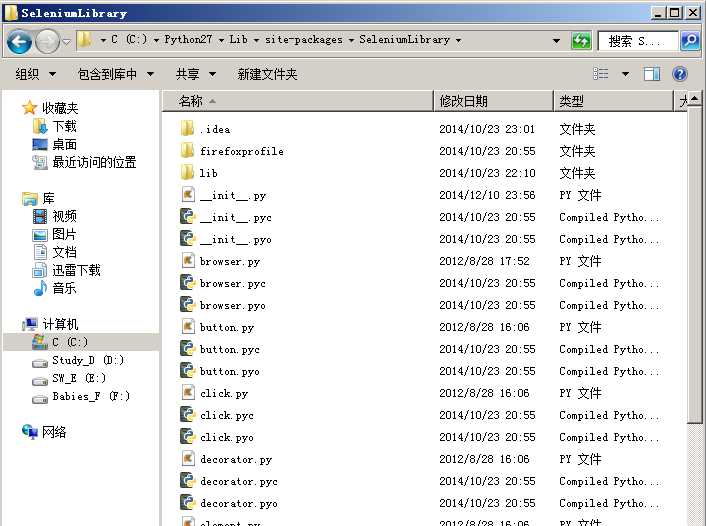Click the vertical scrollbar up arrow
The height and width of the screenshot is (526, 706).
click(x=695, y=98)
